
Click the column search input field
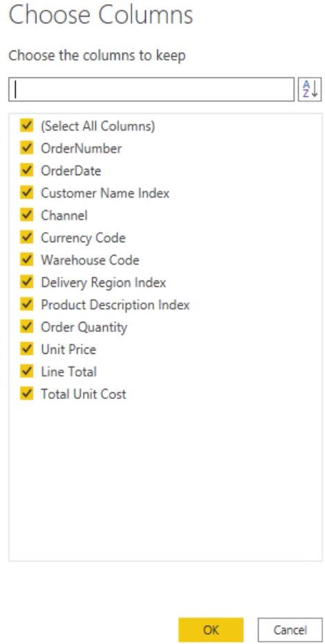pyautogui.click(x=151, y=89)
